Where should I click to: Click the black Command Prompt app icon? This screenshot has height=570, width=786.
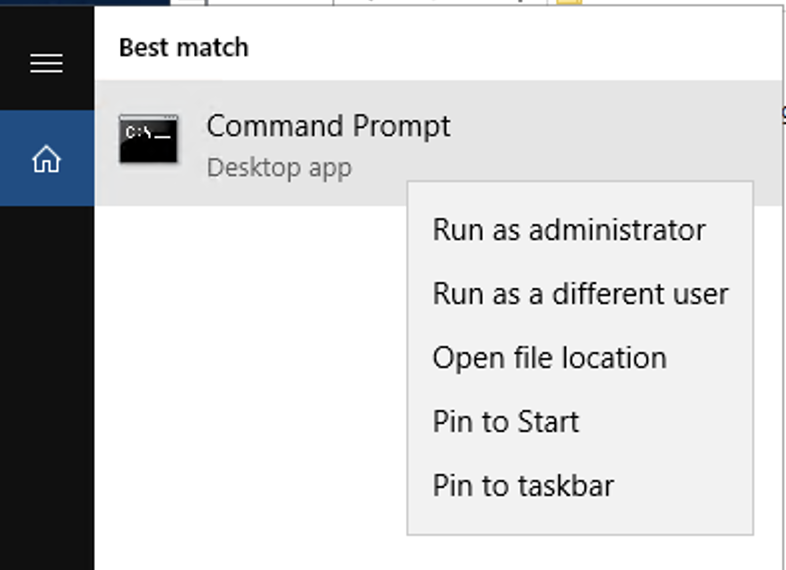pos(148,140)
